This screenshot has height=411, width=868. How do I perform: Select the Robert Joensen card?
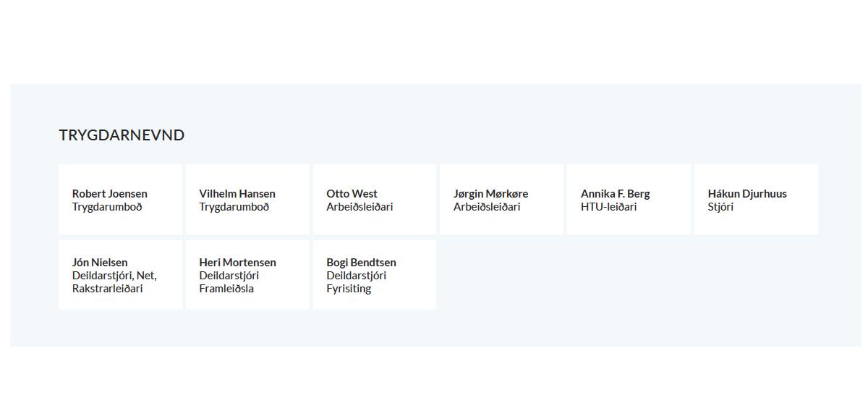pyautogui.click(x=120, y=199)
